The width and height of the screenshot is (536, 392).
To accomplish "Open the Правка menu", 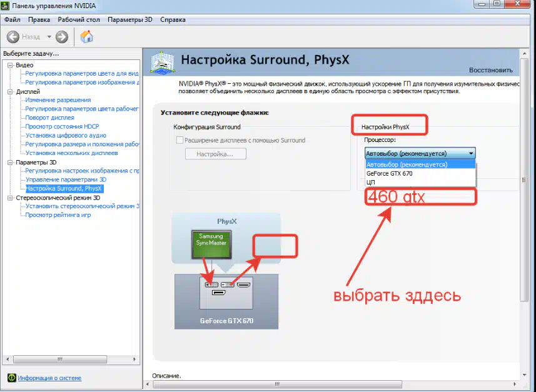I will (x=39, y=19).
